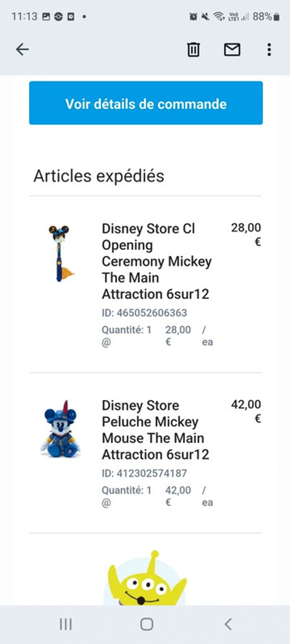Tap the Mickey wand product thumbnail

tap(61, 253)
